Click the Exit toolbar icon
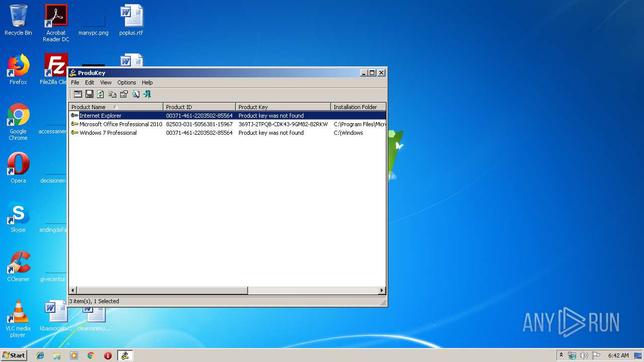644x362 pixels. (x=147, y=94)
